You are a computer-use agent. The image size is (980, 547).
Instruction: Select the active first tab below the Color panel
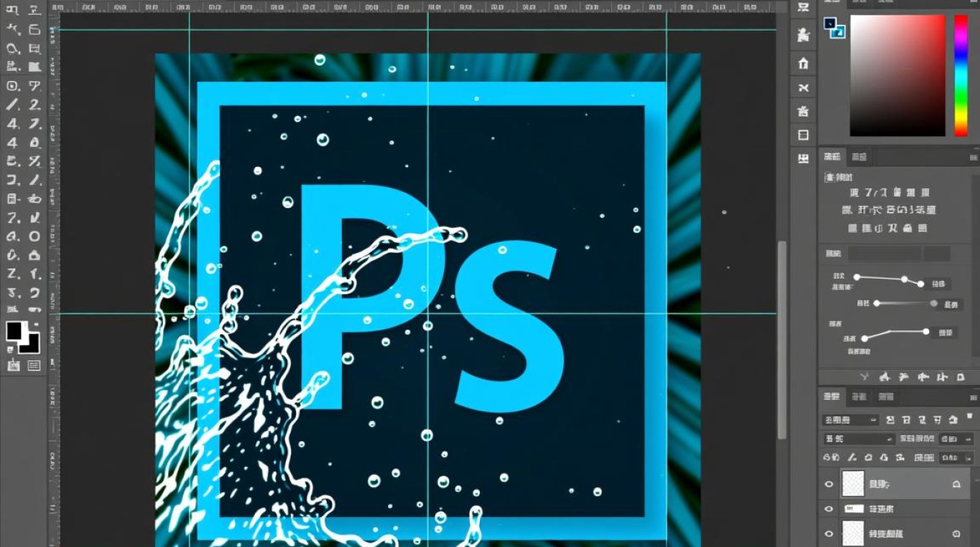[x=831, y=157]
